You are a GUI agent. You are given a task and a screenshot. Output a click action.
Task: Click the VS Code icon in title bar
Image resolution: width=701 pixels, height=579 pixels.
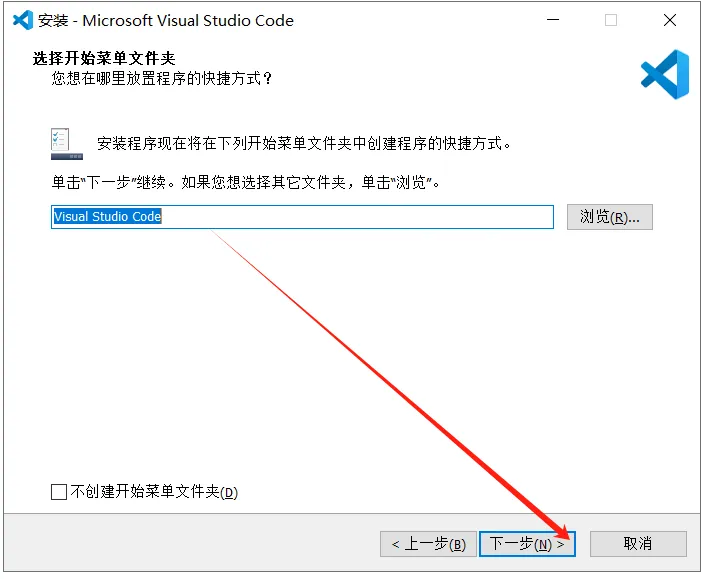23,20
